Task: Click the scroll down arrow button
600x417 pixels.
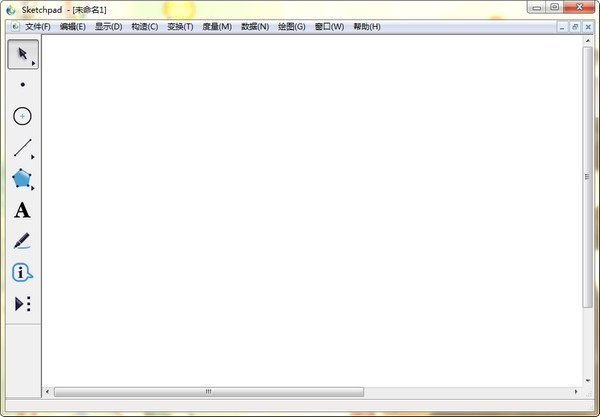Action: [587, 379]
